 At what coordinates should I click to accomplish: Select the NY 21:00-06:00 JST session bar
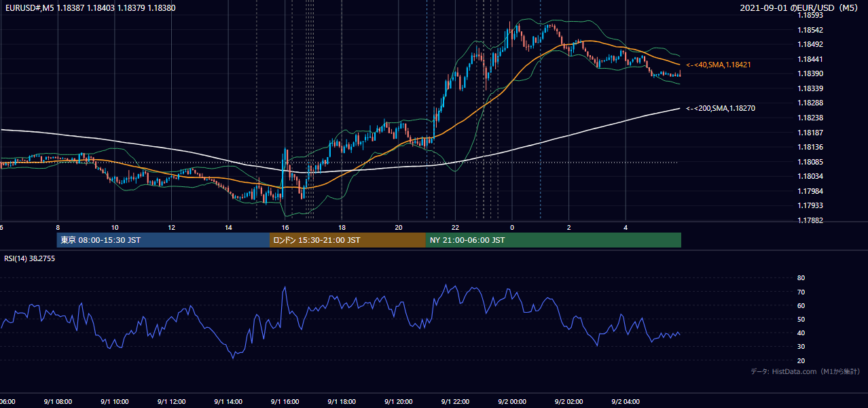tap(554, 240)
